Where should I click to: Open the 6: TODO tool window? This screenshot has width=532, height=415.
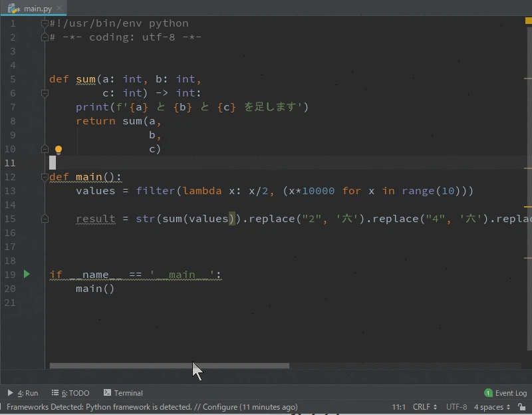point(70,393)
